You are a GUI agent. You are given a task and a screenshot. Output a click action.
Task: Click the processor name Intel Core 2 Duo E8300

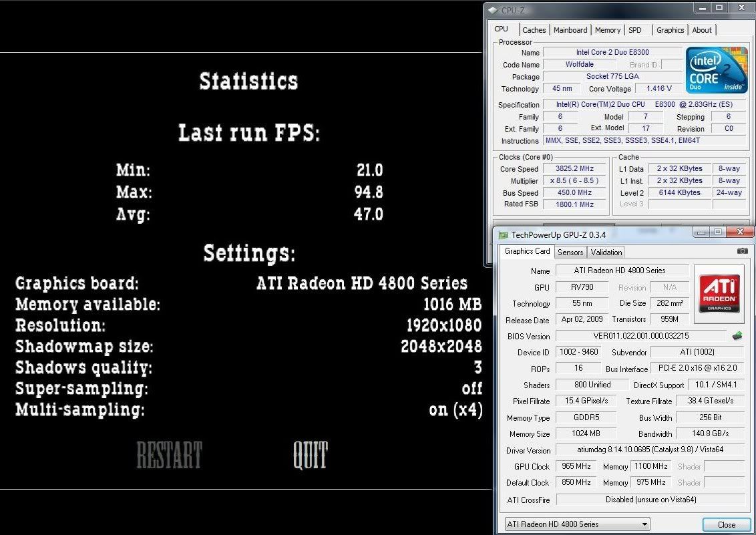pos(612,52)
